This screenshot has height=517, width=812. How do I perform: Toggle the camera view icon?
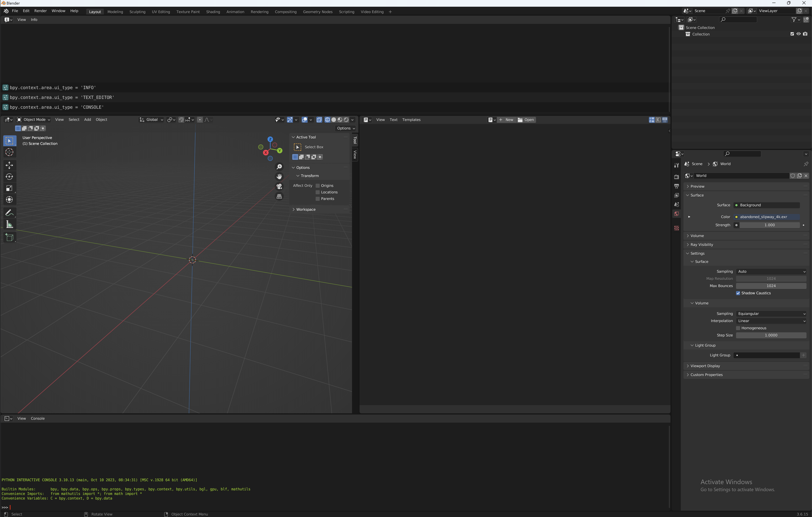(x=279, y=186)
